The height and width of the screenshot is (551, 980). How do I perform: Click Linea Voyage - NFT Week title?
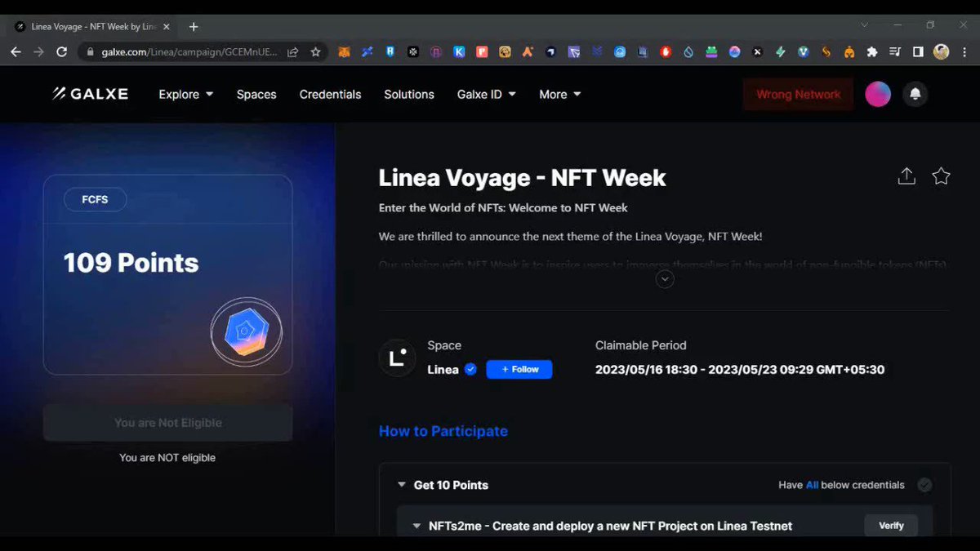point(523,177)
